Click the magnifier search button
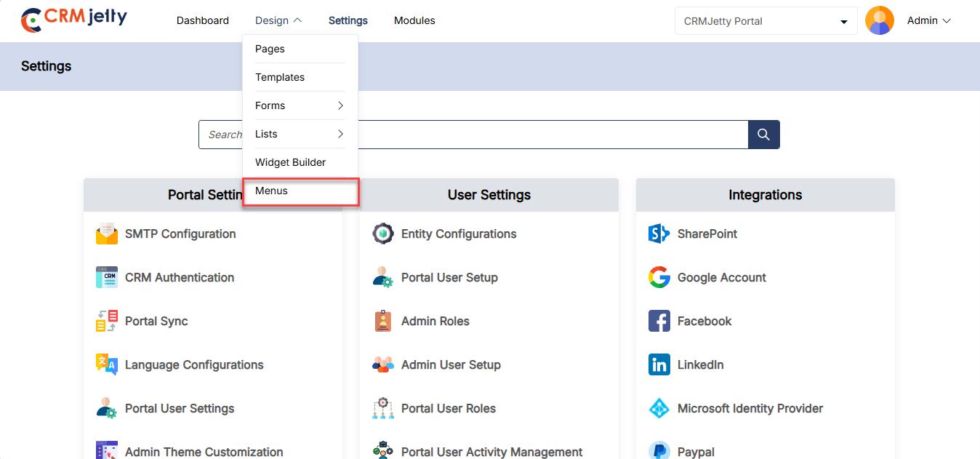This screenshot has width=980, height=459. click(763, 135)
